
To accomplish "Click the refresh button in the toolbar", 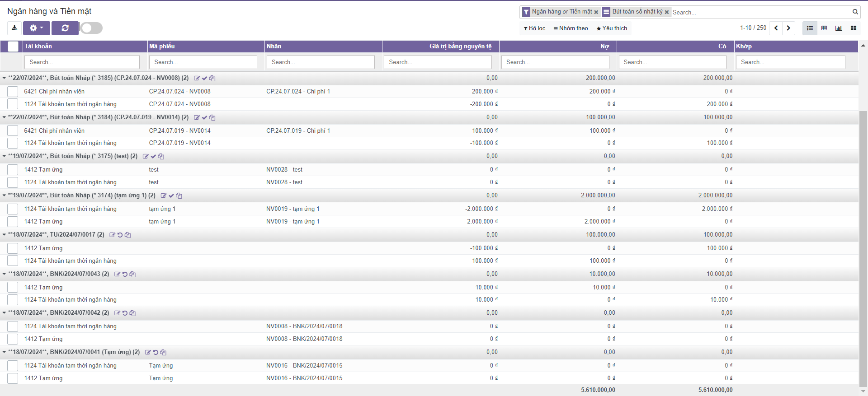I will (65, 28).
